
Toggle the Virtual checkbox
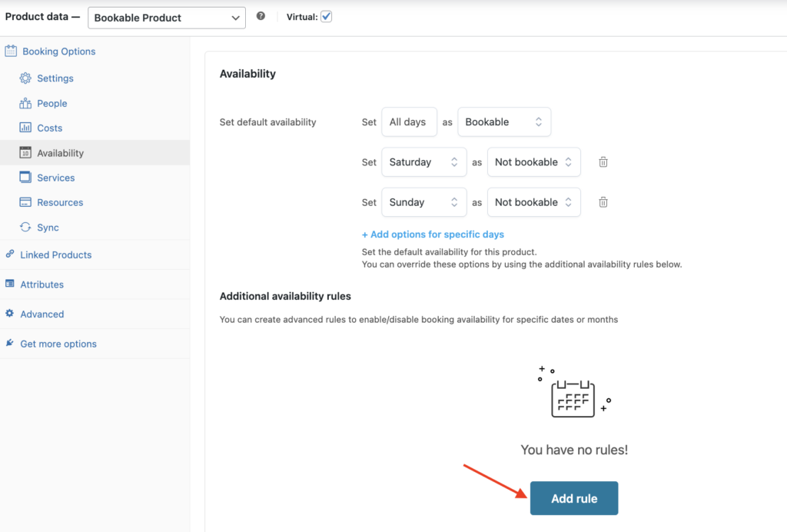pyautogui.click(x=326, y=17)
